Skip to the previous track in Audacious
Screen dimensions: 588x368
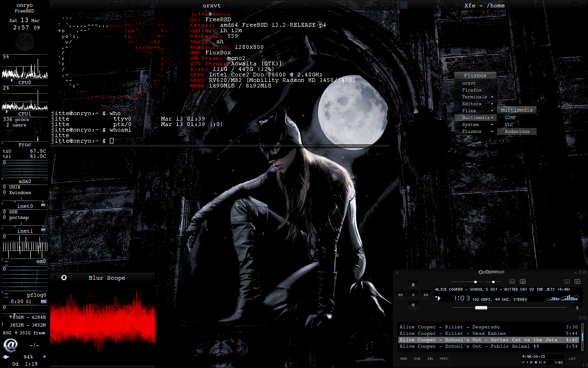(x=400, y=295)
